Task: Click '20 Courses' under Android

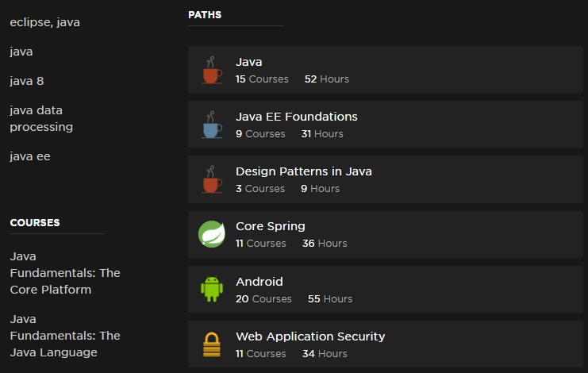Action: pyautogui.click(x=263, y=298)
